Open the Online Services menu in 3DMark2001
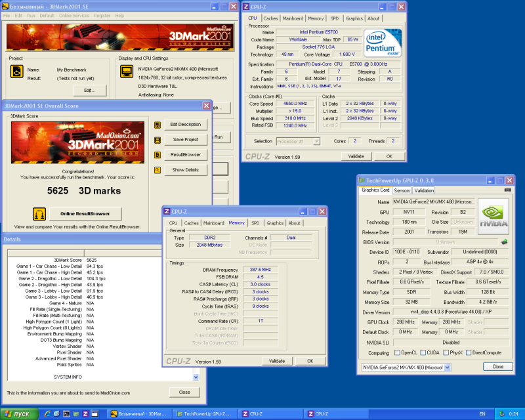 click(x=74, y=16)
